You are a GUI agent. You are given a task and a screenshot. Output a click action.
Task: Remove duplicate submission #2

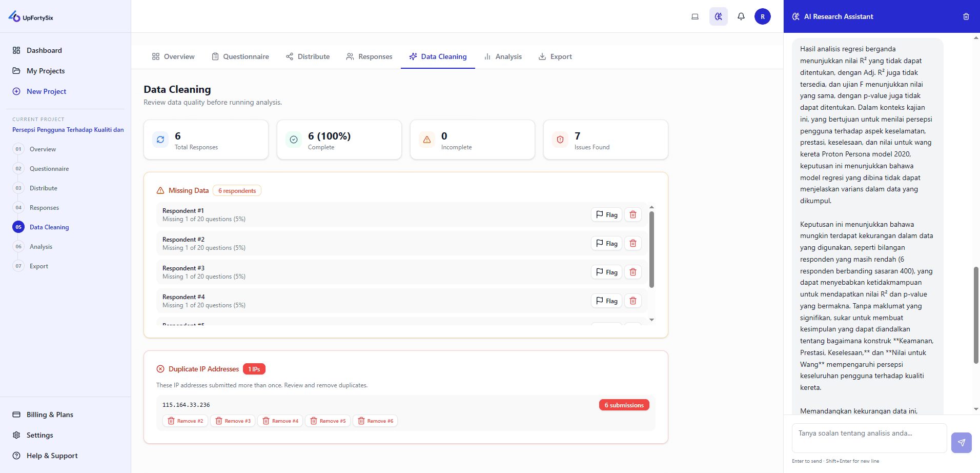[x=186, y=421]
